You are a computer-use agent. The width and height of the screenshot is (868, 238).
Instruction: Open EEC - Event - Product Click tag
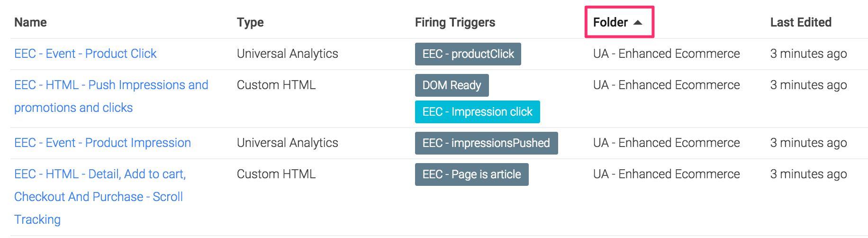pos(85,54)
